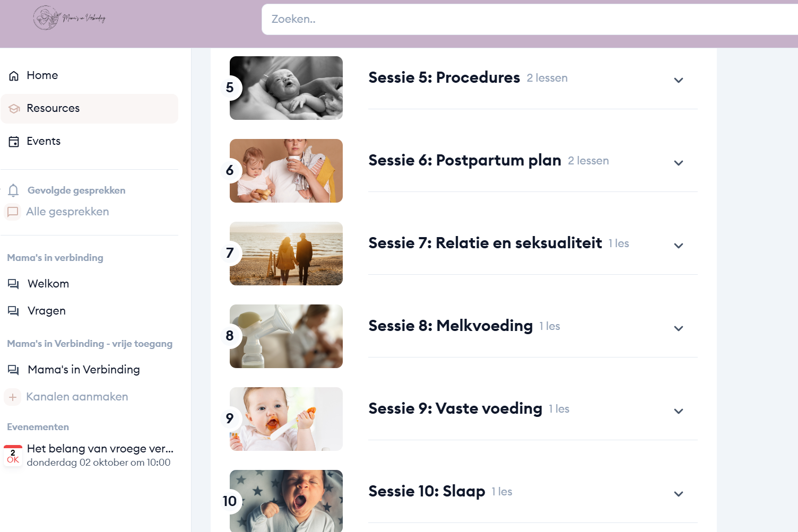The width and height of the screenshot is (798, 532).
Task: Expand Sessie 8: Melkvoeding chevron
Action: click(678, 328)
